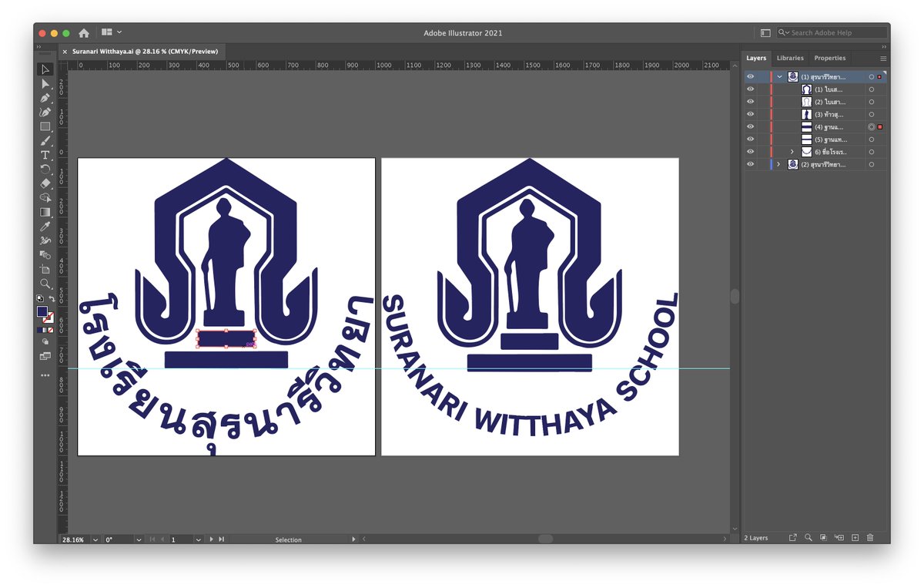Hide sublayer 6) ชื่อโรงเร..
924x588 pixels.
750,152
